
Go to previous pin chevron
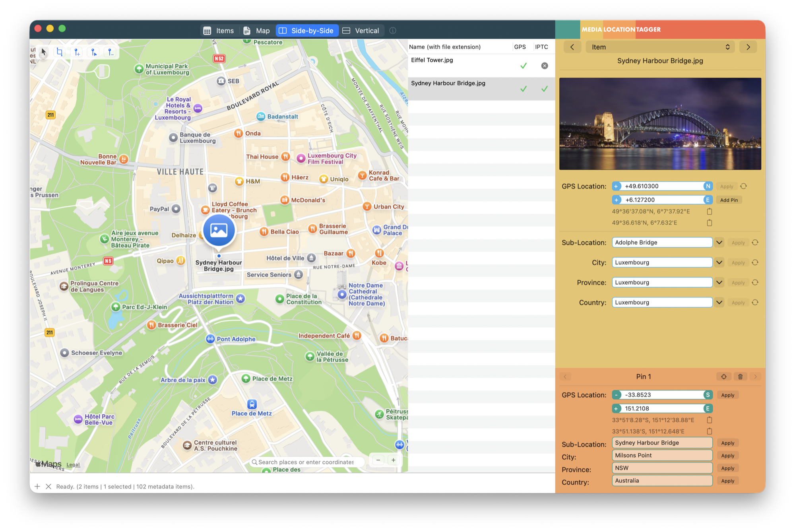tap(565, 377)
